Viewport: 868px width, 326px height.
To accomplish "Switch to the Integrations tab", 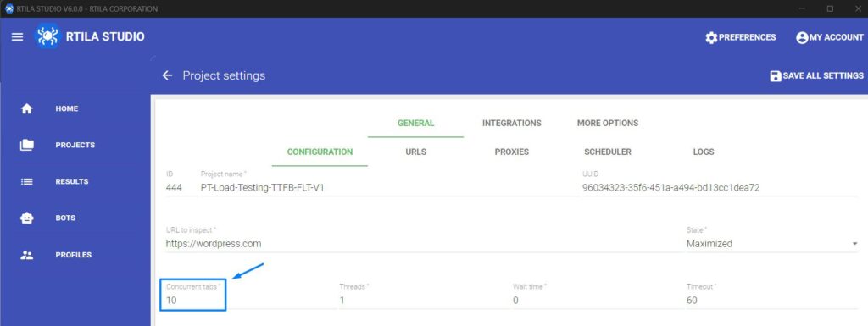I will coord(511,123).
